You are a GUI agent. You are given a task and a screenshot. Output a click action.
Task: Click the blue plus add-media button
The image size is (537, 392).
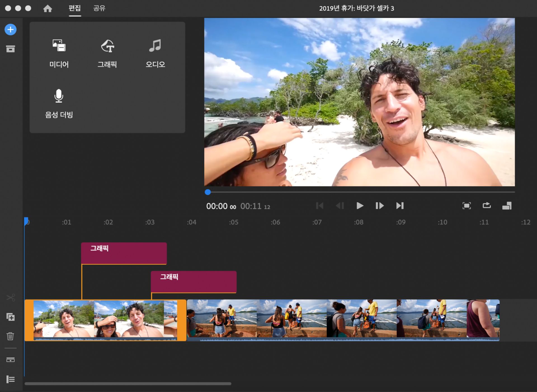click(x=10, y=29)
